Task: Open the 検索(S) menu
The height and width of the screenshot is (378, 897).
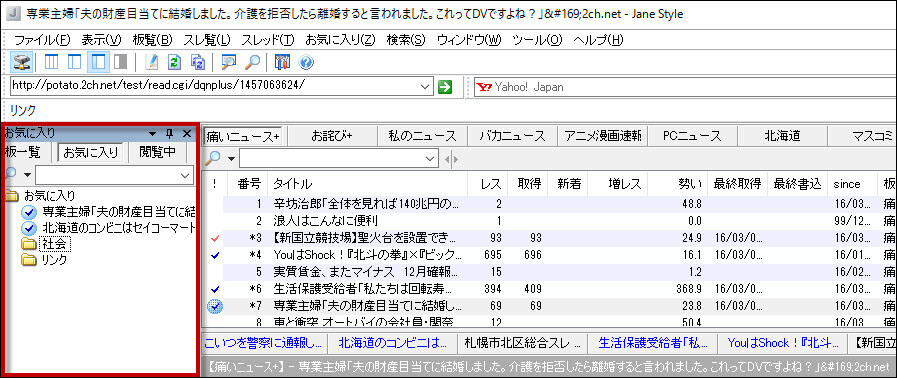Action: point(406,39)
